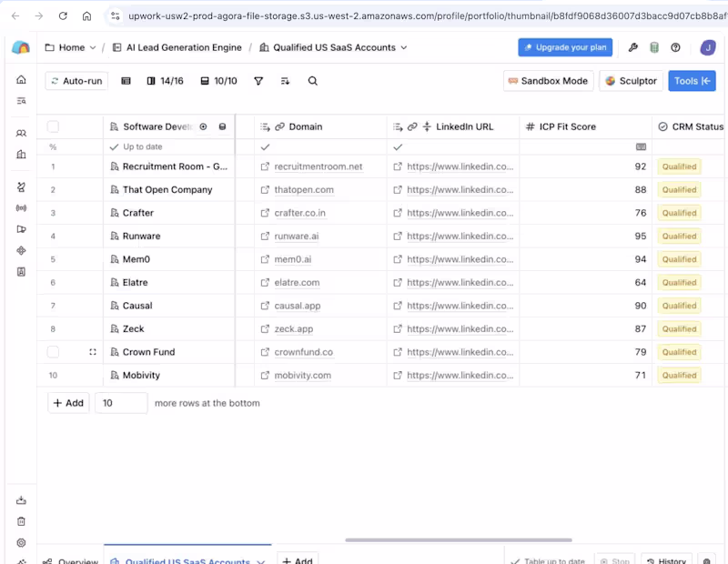Viewport: 728px width, 564px height.
Task: Click the wrench icon in header
Action: click(632, 47)
